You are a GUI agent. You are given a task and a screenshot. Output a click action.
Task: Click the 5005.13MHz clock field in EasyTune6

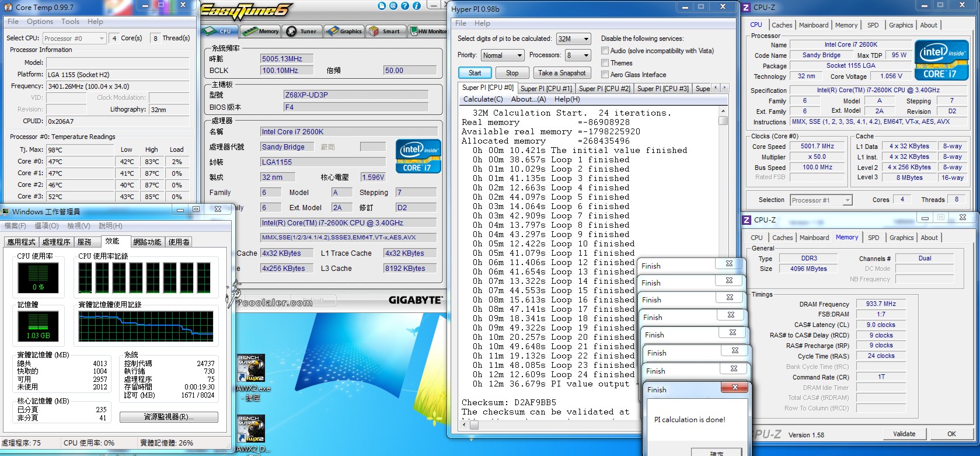tap(287, 58)
